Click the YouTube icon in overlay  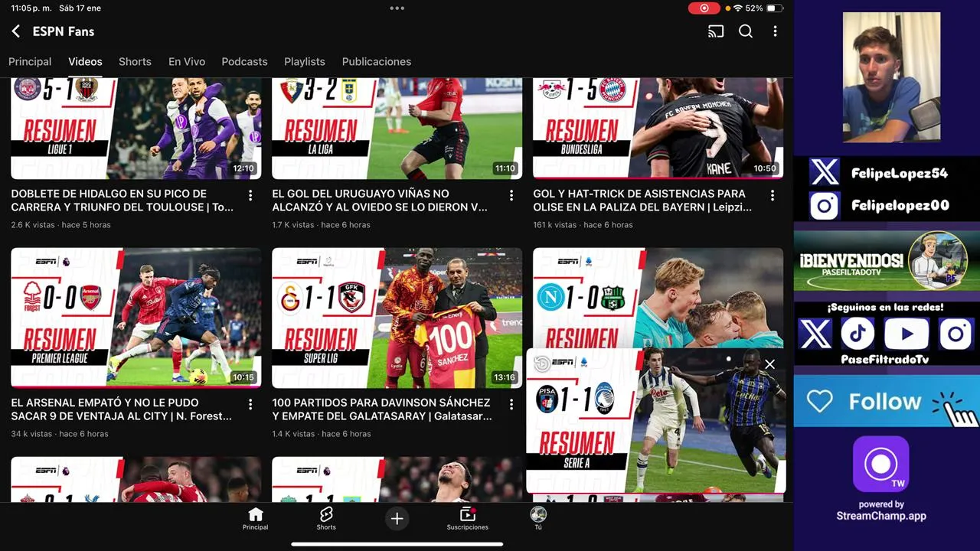pos(907,334)
